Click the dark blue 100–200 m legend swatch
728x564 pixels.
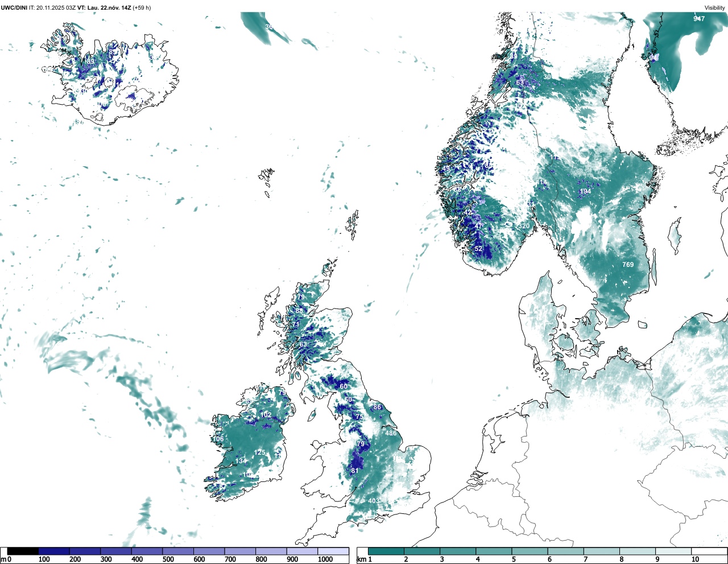click(54, 551)
